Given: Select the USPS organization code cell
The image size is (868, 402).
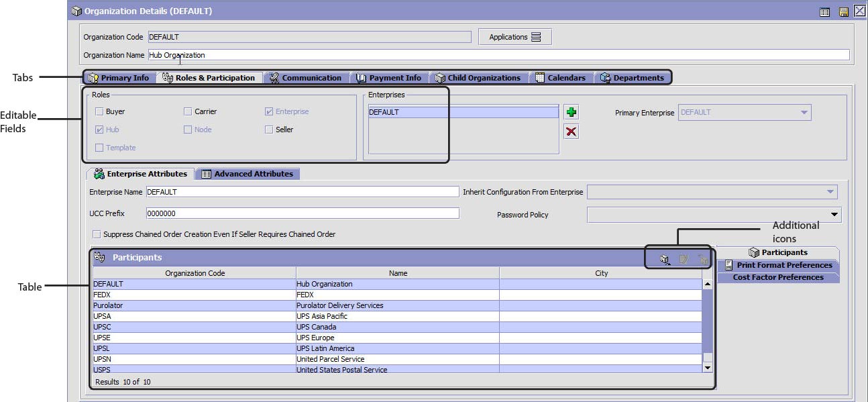Looking at the screenshot, I should coord(195,369).
